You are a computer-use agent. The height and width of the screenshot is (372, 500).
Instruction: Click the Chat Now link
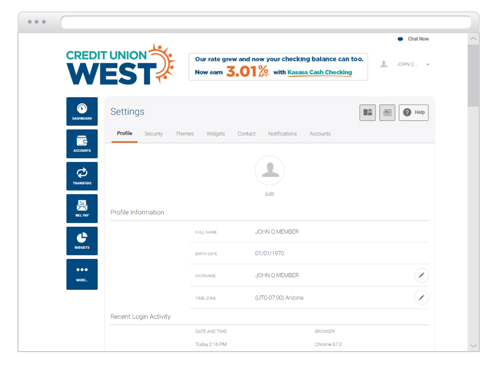413,39
